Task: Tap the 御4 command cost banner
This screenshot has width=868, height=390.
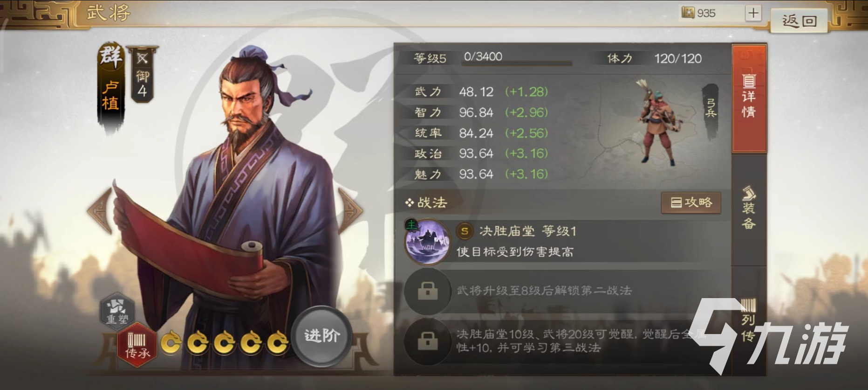Action: point(143,75)
